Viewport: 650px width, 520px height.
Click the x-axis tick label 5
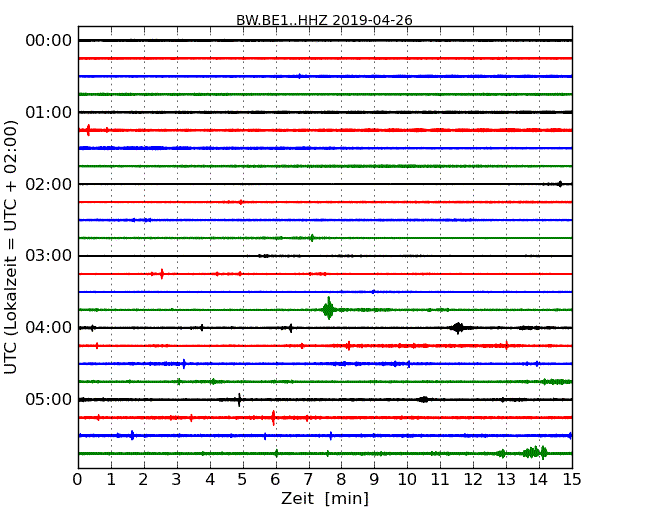point(243,479)
